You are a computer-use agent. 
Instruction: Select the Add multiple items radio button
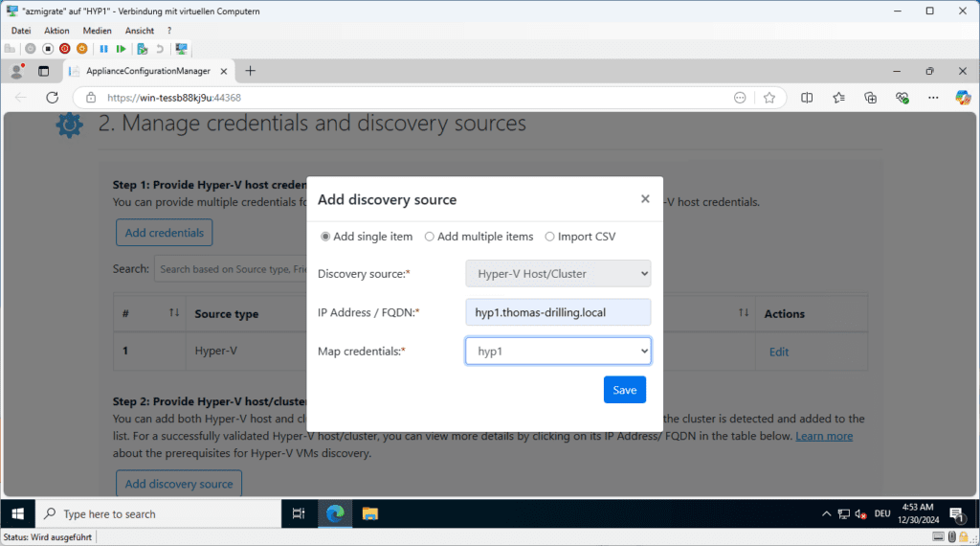430,237
